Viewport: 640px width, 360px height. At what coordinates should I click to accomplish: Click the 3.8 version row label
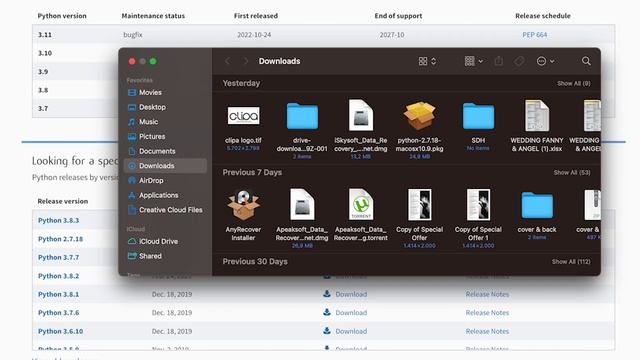point(43,90)
